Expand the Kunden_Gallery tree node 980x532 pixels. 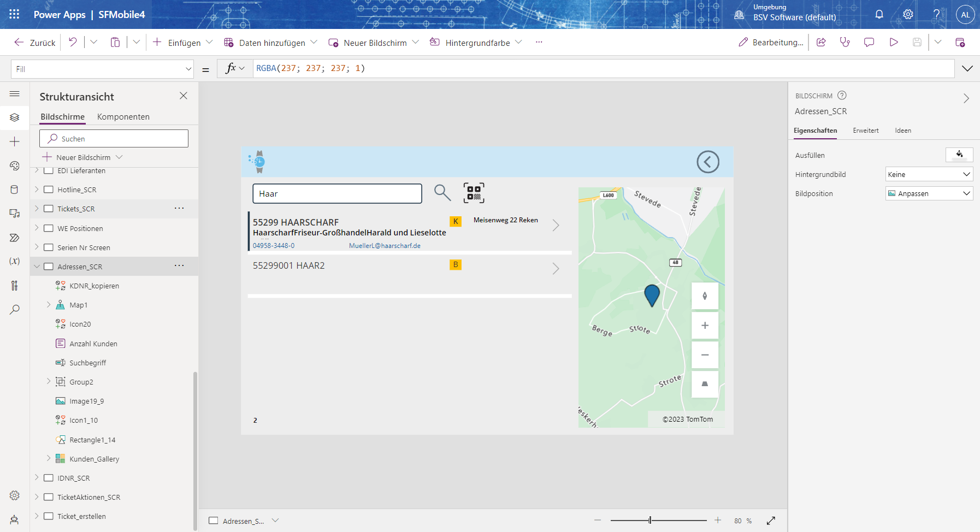pos(49,458)
